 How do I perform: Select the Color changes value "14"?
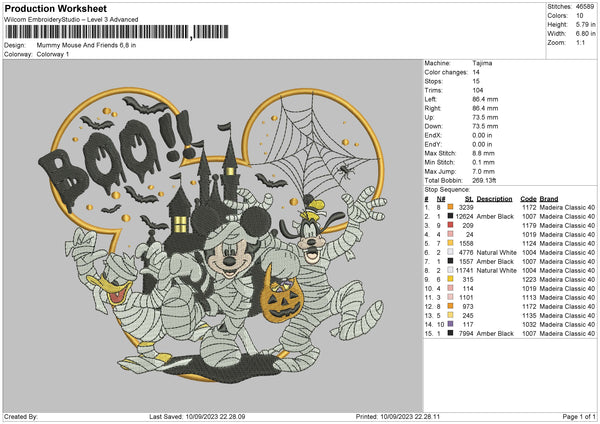click(x=476, y=72)
